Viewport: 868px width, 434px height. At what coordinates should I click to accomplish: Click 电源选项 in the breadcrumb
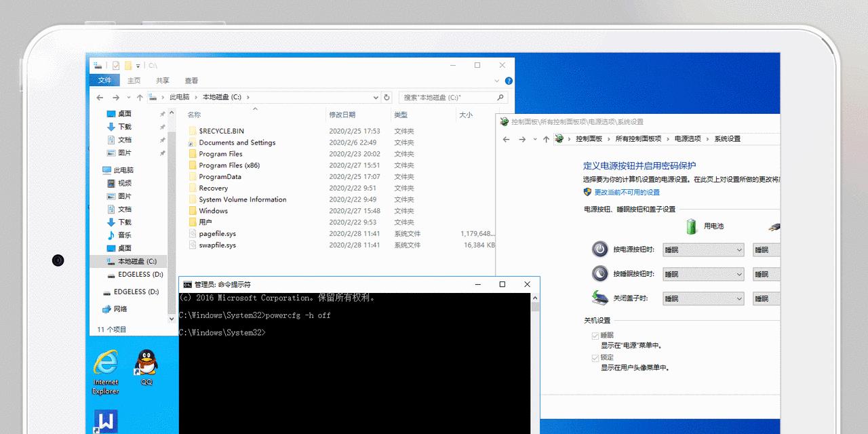(x=687, y=139)
